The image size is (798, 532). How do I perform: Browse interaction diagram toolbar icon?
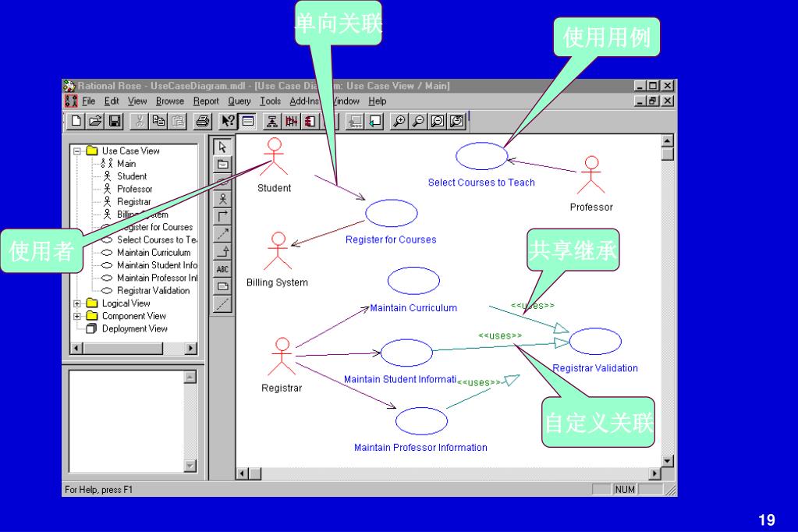pos(292,121)
